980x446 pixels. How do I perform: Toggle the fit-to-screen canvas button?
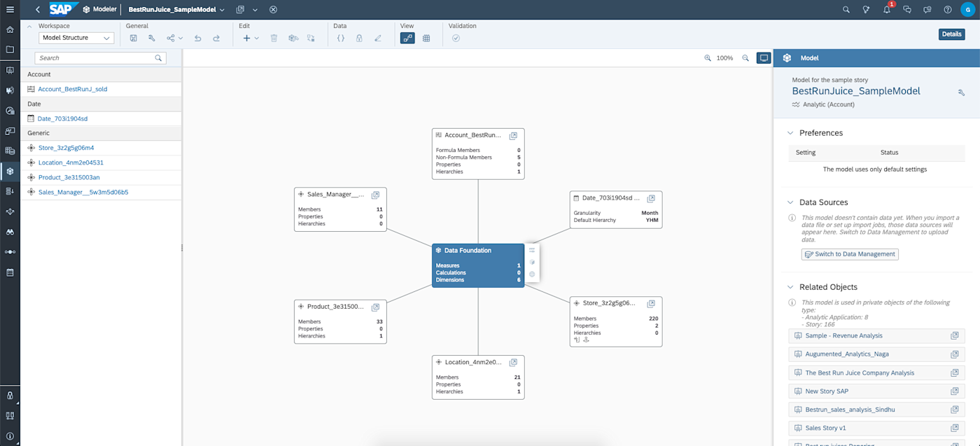tap(764, 58)
